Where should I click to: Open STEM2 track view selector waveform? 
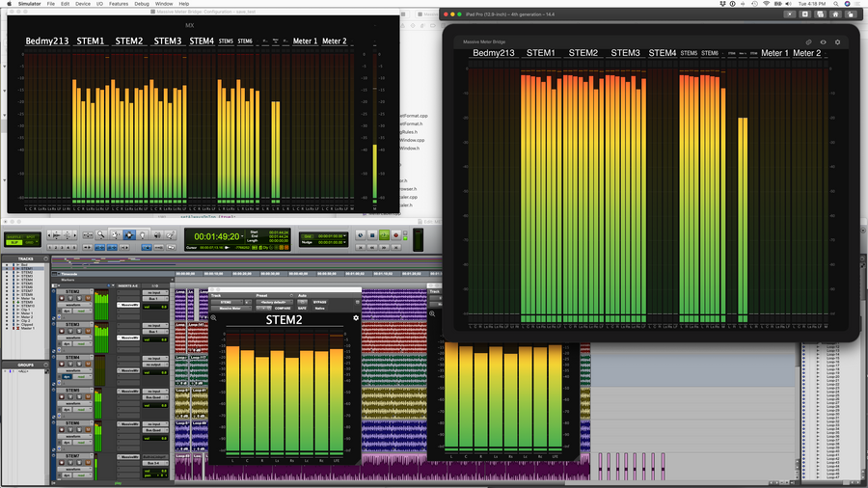click(73, 305)
